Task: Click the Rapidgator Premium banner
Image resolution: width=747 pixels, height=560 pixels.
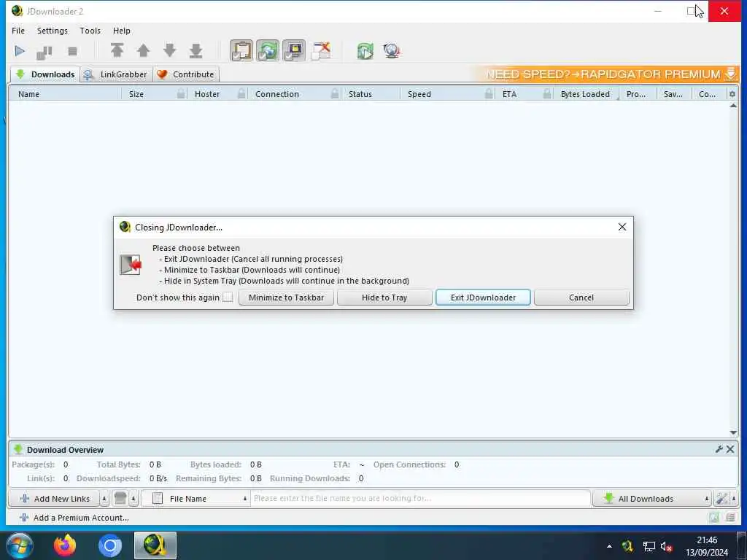Action: 606,74
